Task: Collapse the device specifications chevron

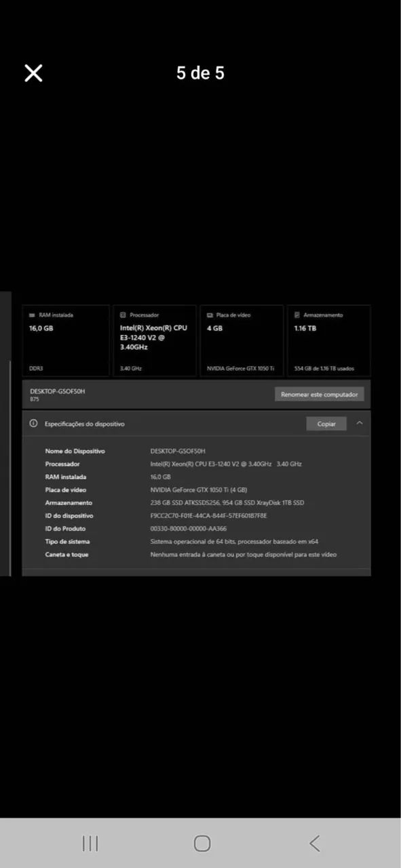Action: tap(360, 423)
